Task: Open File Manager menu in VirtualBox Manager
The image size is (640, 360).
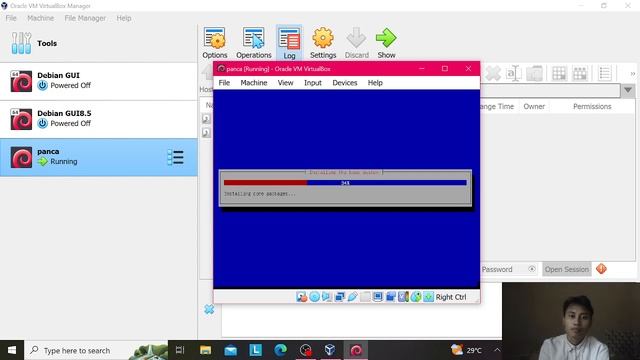Action: (85, 18)
